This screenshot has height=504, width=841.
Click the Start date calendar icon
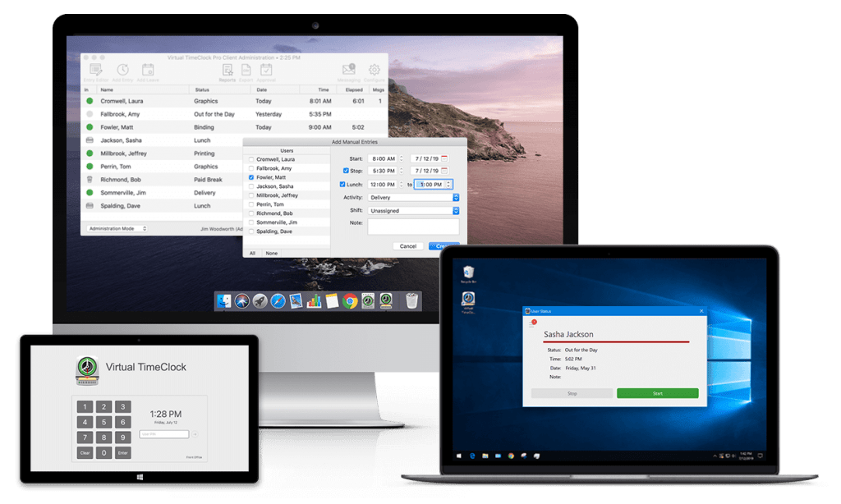point(444,158)
